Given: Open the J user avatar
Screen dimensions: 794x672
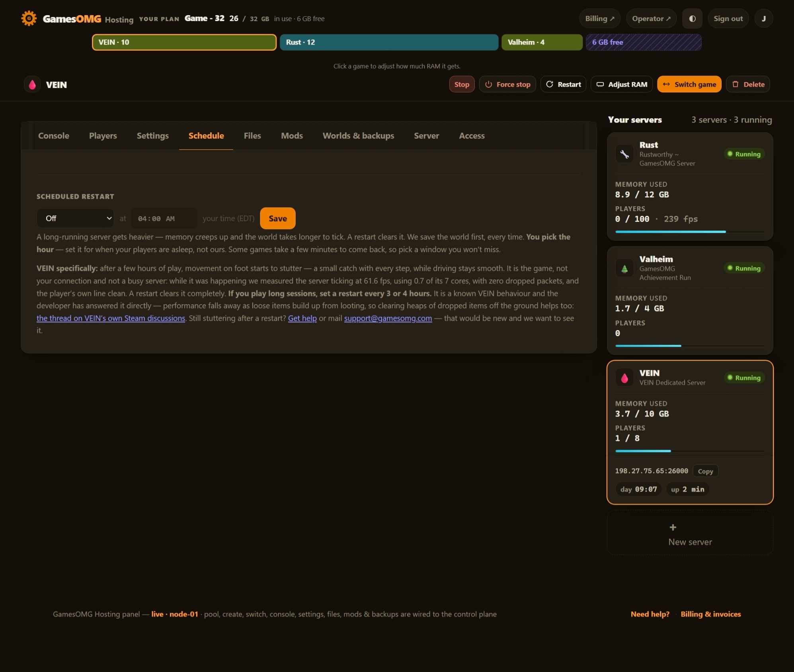Looking at the screenshot, I should pyautogui.click(x=763, y=19).
